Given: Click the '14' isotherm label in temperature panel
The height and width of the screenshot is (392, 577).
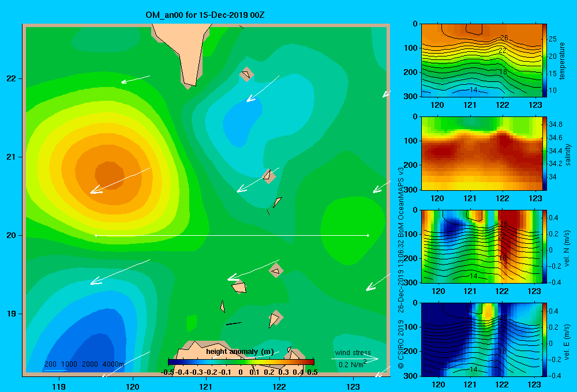Looking at the screenshot, I should 474,90.
